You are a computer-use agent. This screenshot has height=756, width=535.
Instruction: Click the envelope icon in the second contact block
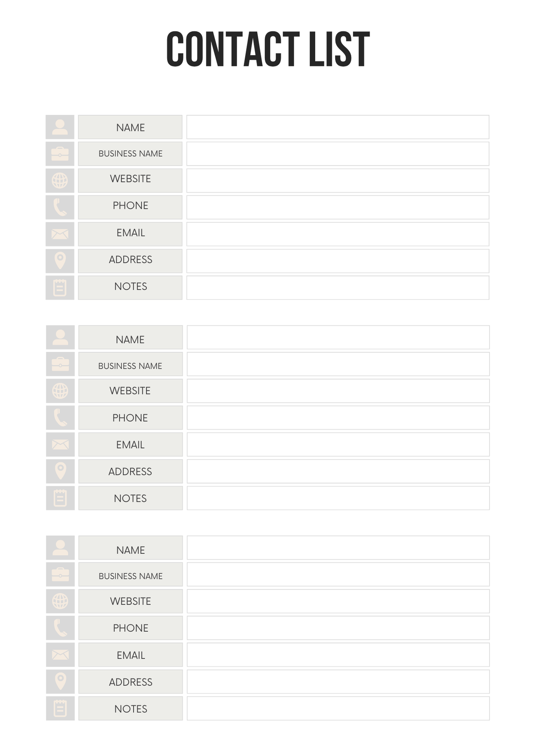tap(60, 444)
